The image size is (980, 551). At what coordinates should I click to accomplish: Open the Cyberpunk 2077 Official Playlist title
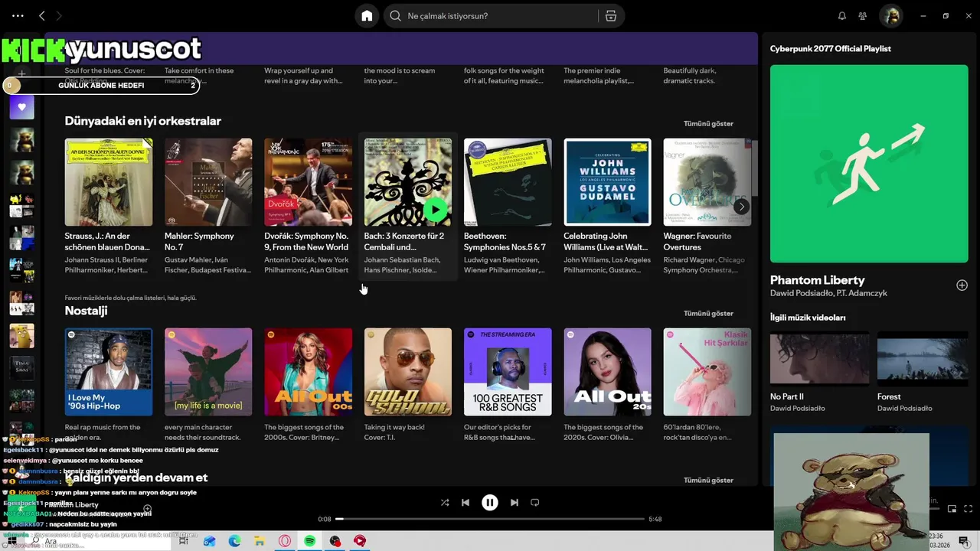click(x=831, y=48)
